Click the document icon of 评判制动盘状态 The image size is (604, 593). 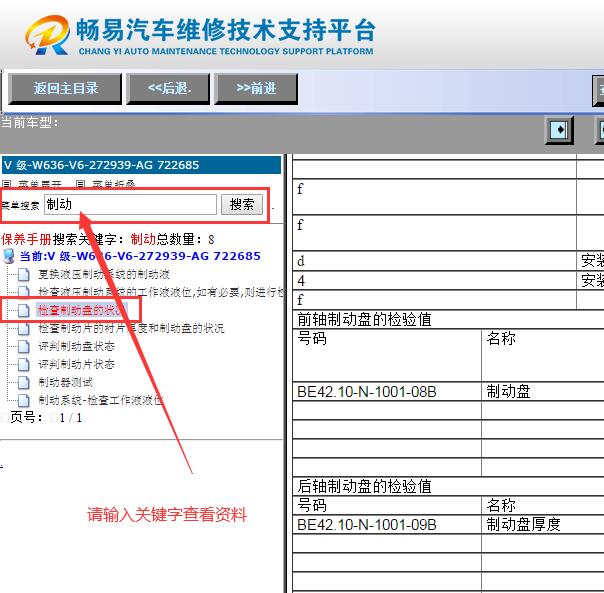coord(23,347)
